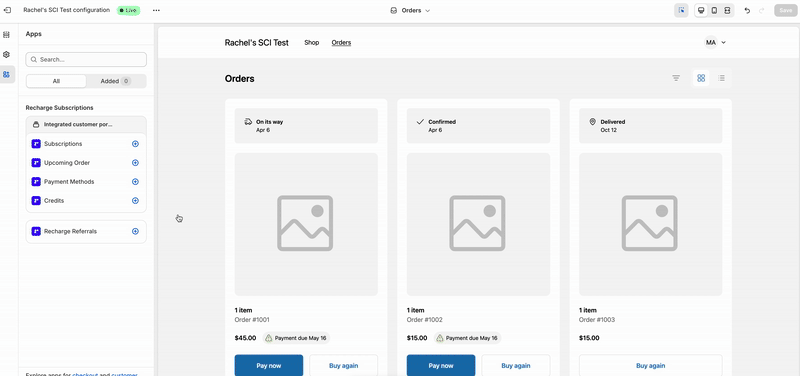This screenshot has width=800, height=376.
Task: Click Buy again for order #1003
Action: [651, 365]
